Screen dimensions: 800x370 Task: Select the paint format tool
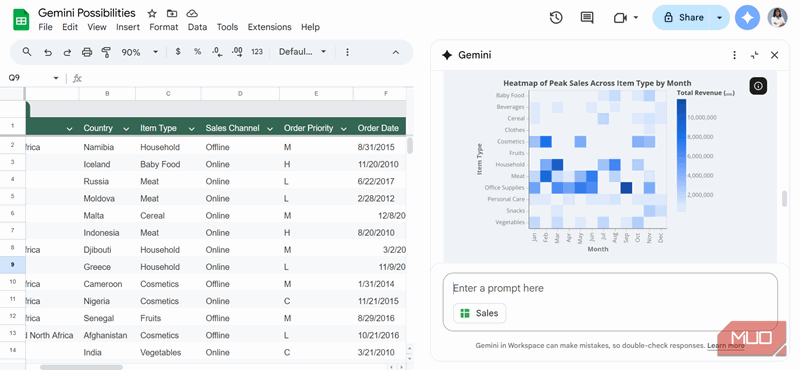pyautogui.click(x=106, y=52)
